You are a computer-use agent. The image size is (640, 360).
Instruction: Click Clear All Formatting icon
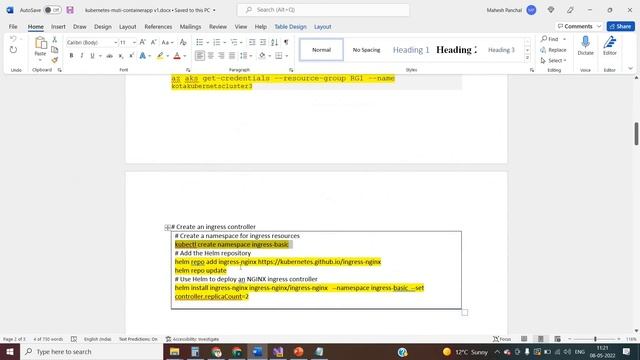[x=183, y=42]
